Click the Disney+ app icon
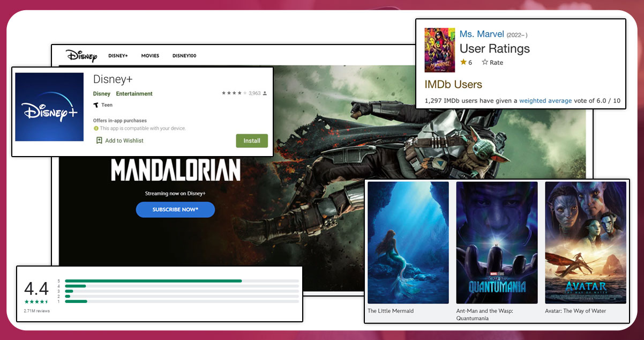The height and width of the screenshot is (340, 644). 49,107
